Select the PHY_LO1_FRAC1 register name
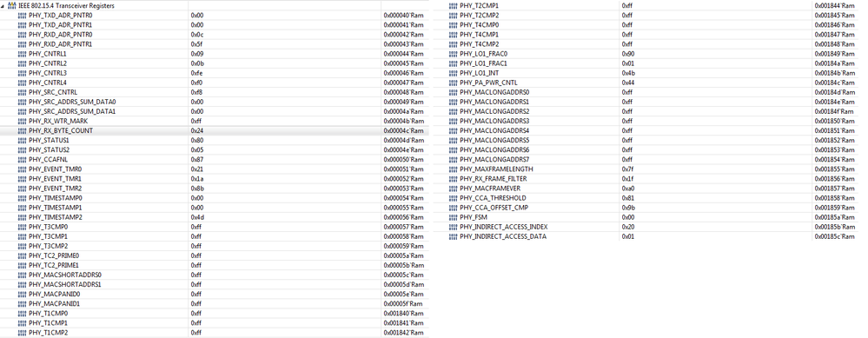This screenshot has width=868, height=338. tap(484, 63)
